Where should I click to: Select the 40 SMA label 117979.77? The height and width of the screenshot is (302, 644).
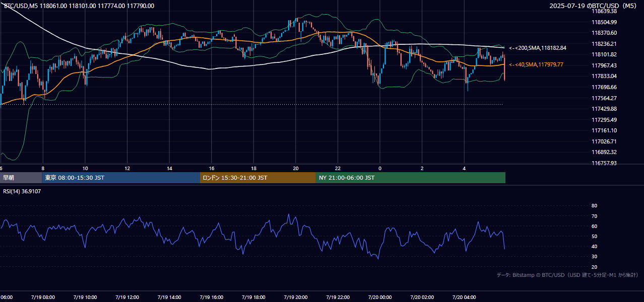(536, 64)
